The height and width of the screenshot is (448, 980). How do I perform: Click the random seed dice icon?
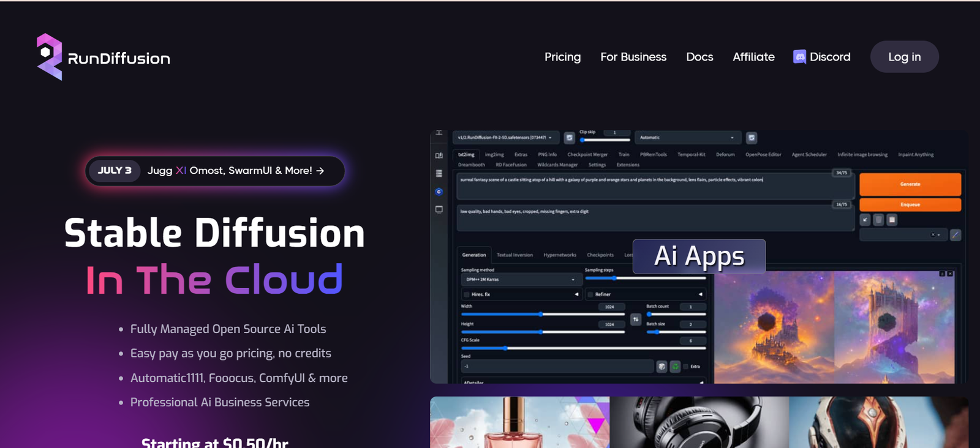coord(661,367)
